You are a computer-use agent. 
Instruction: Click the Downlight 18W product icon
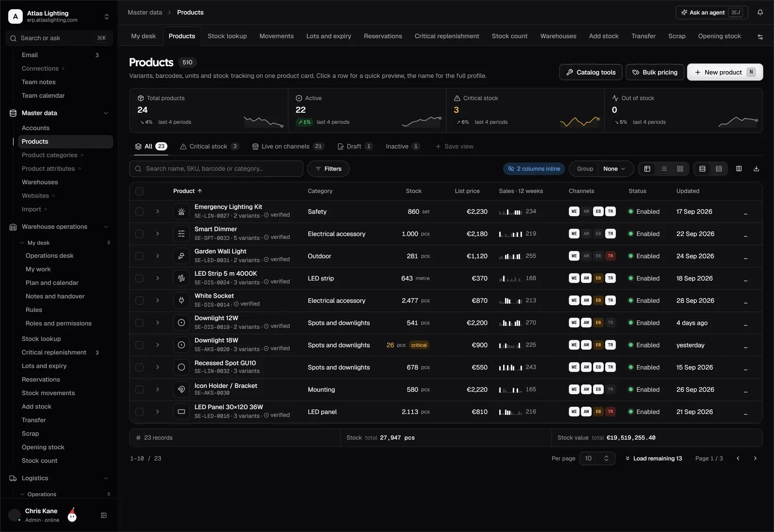coord(181,345)
